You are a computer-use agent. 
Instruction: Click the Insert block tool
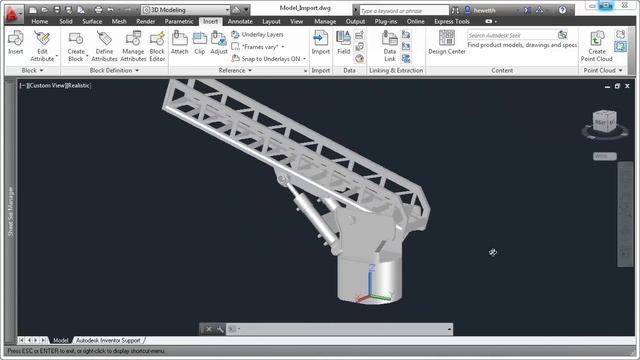tap(16, 43)
